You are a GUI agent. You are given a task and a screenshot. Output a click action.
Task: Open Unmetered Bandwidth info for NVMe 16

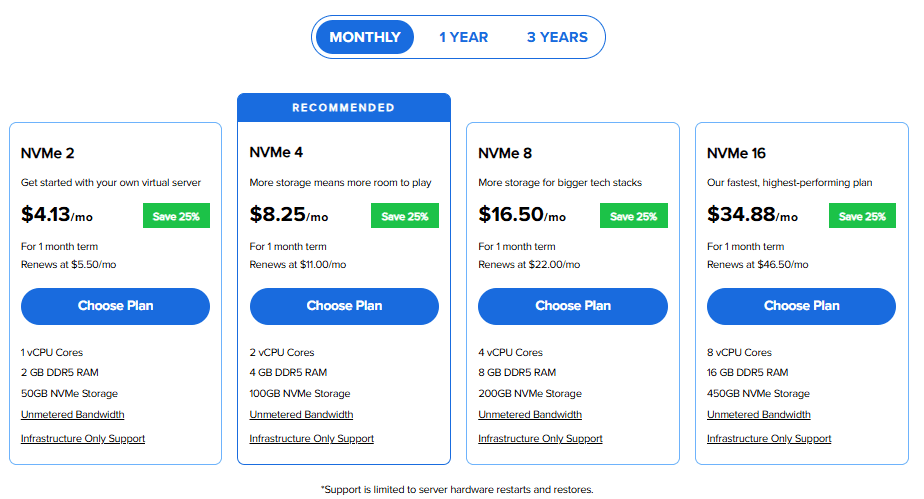pos(759,415)
